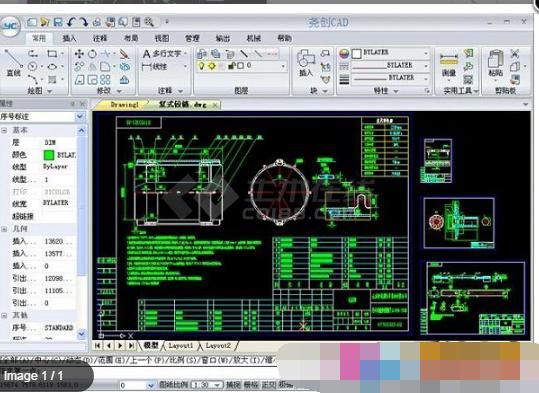
Task: Open the linetype BYLAYER dropdown
Action: tap(390, 66)
